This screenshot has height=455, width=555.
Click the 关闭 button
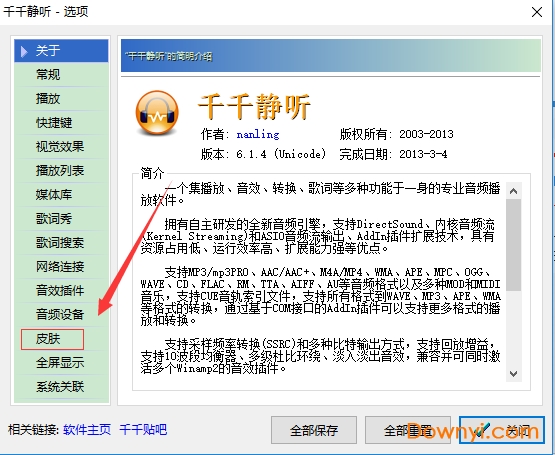pos(502,430)
